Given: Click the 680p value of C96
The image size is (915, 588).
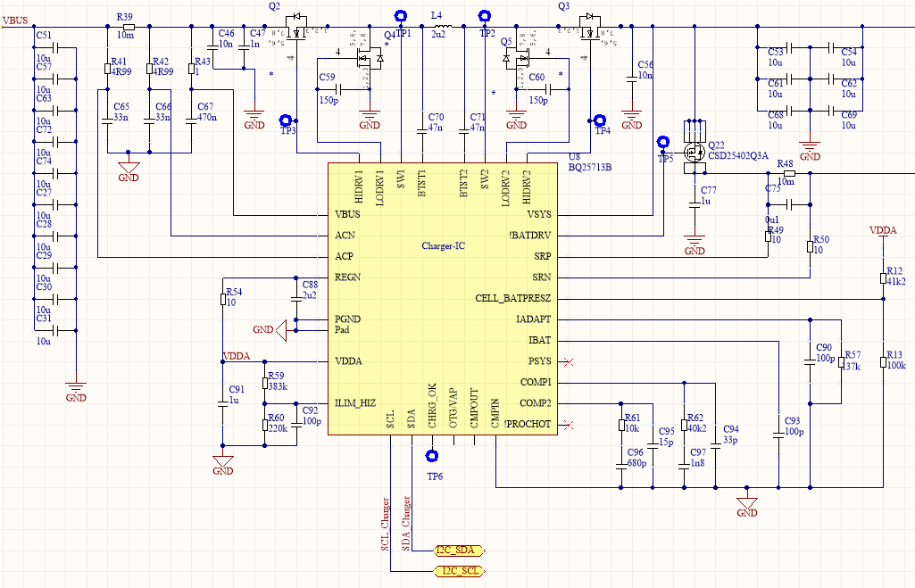Looking at the screenshot, I should [x=636, y=463].
